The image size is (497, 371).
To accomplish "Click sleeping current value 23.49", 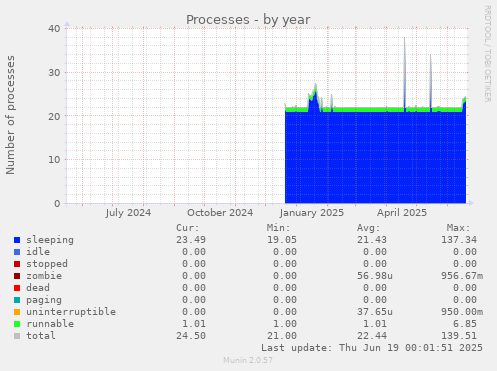I will tap(191, 240).
